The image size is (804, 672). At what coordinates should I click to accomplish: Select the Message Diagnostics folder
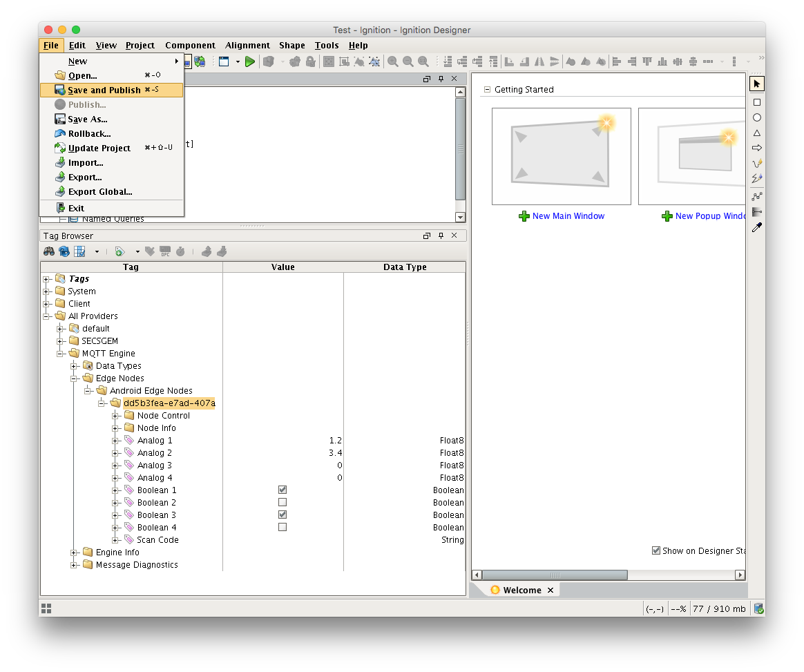click(x=137, y=565)
